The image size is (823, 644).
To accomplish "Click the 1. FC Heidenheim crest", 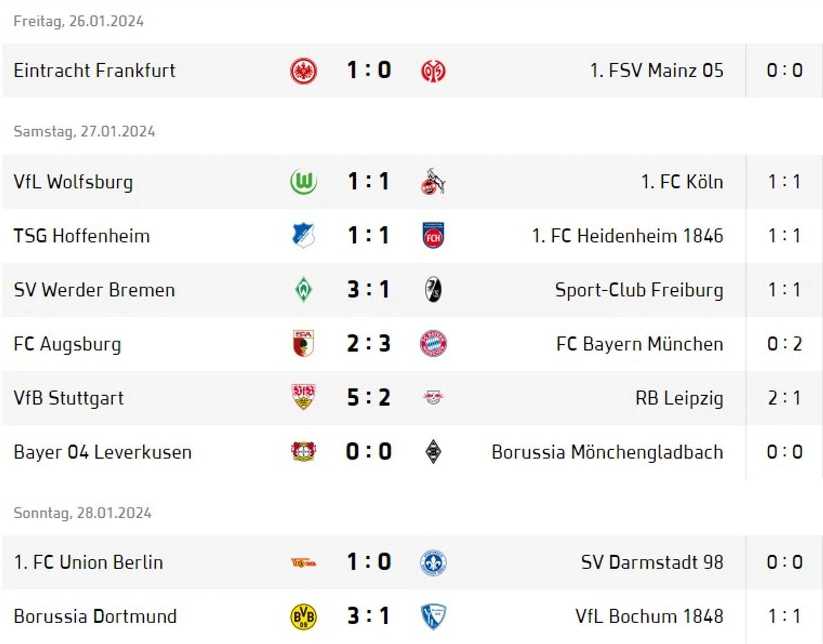I will (x=433, y=236).
